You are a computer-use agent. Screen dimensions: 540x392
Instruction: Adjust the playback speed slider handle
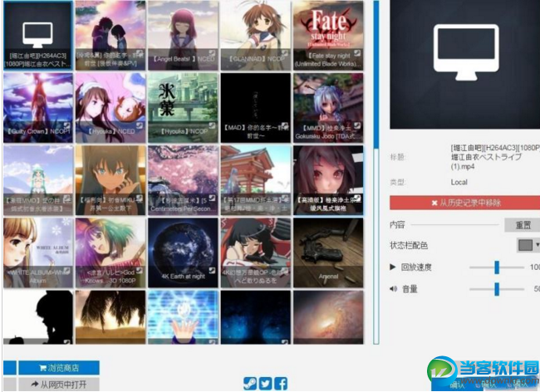coord(497,267)
